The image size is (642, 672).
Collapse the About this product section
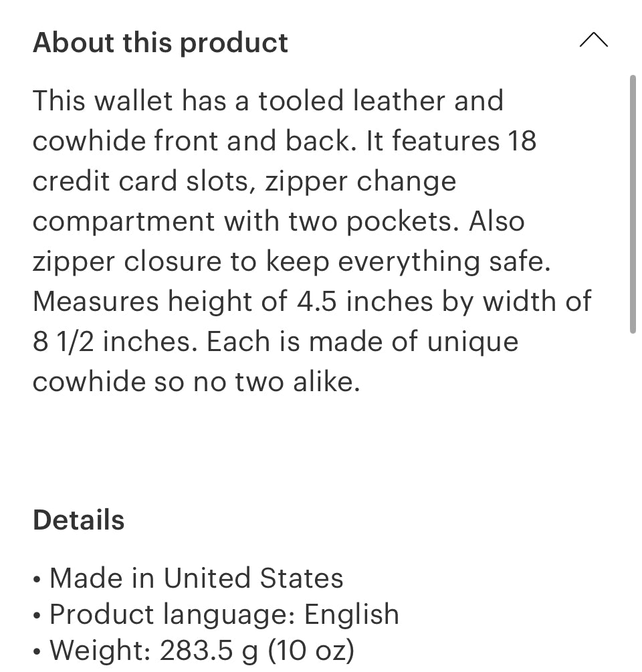click(593, 41)
